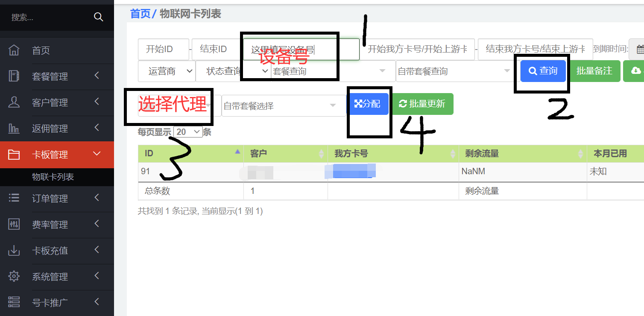Click the 返佣管理 bar chart icon
Viewport: 644px width, 316px height.
tap(14, 129)
